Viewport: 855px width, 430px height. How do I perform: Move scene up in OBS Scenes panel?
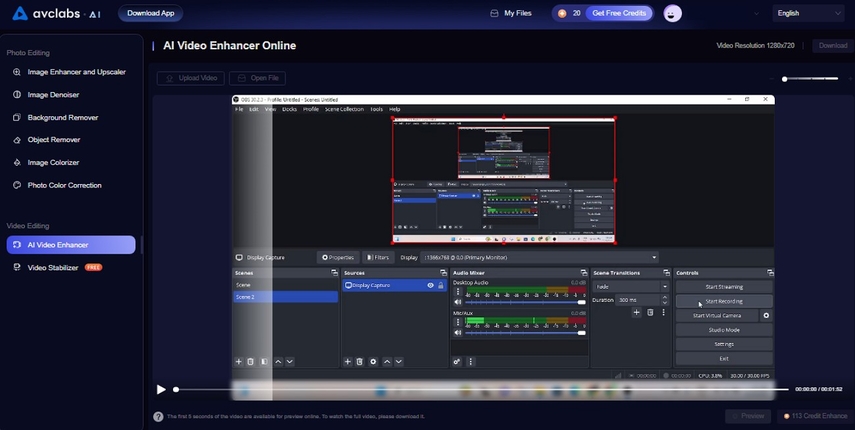278,361
